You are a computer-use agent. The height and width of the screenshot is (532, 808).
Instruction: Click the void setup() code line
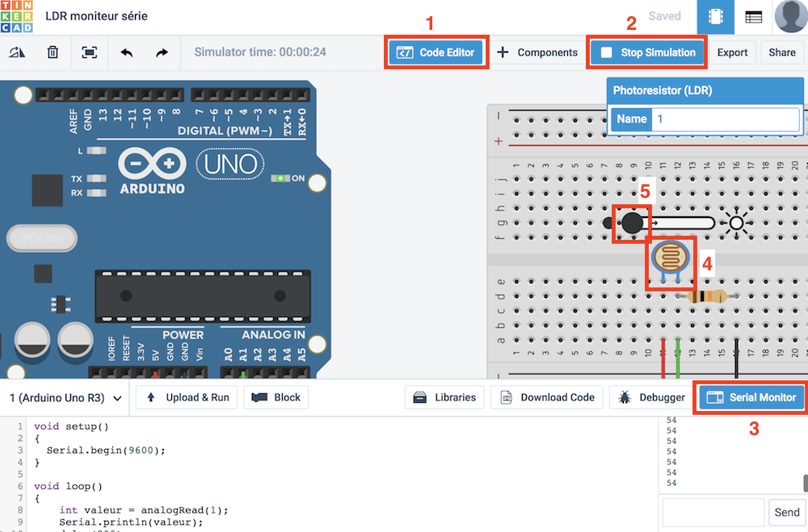tap(72, 426)
